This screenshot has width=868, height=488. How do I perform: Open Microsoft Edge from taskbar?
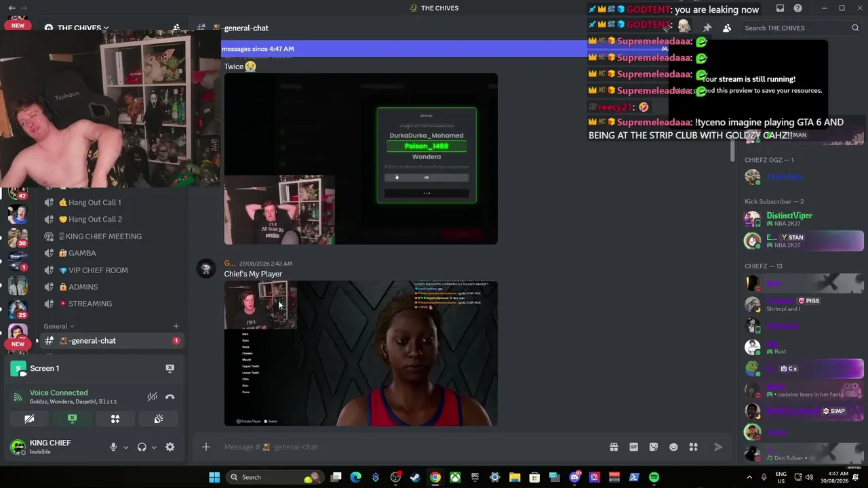click(x=356, y=477)
